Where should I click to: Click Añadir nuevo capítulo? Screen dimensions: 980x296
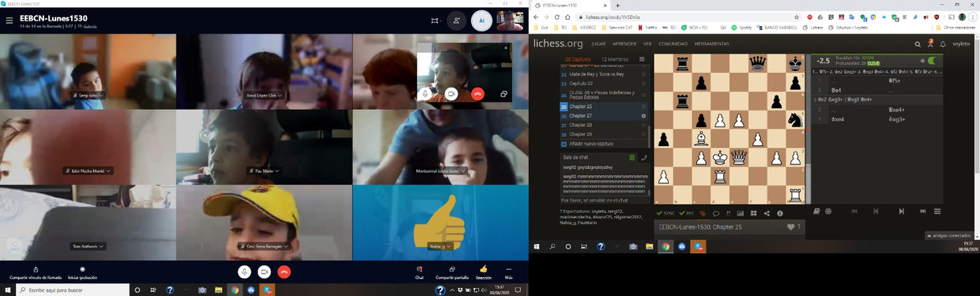604,144
